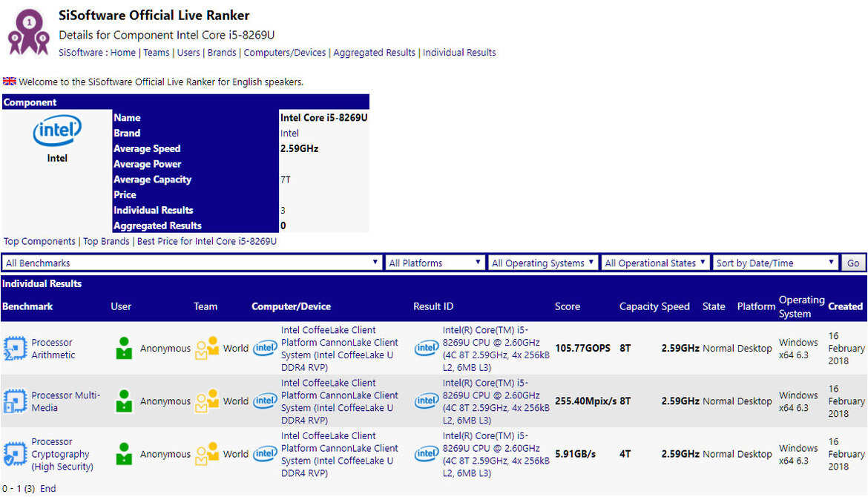Open the Processor Multi-Media benchmark link

pyautogui.click(x=66, y=401)
